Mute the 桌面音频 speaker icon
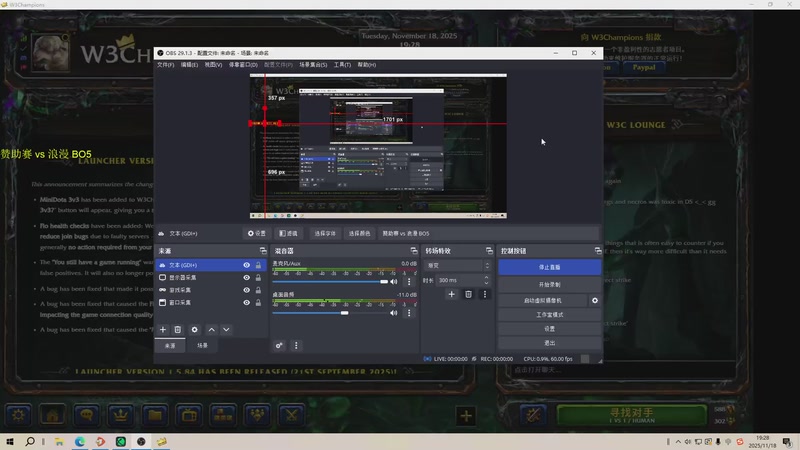This screenshot has height=450, width=800. pyautogui.click(x=394, y=313)
